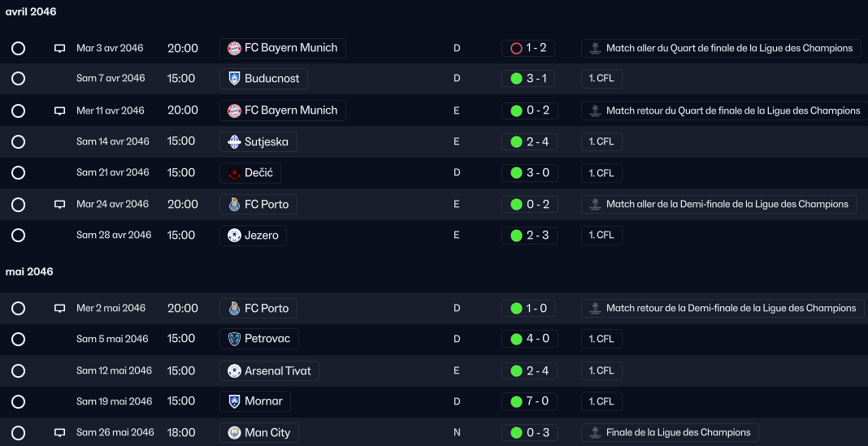Click the green result dot for Jezero match
This screenshot has width=868, height=446.
(516, 236)
